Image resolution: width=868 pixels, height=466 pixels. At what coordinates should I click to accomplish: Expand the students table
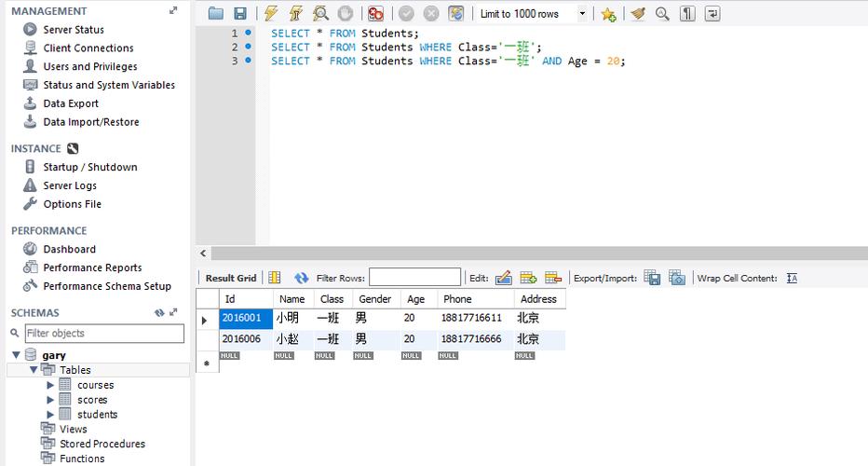point(50,415)
